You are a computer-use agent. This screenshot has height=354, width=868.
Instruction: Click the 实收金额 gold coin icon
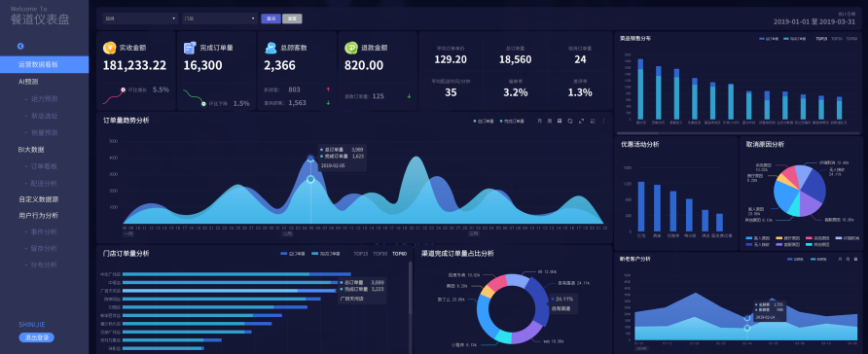109,48
